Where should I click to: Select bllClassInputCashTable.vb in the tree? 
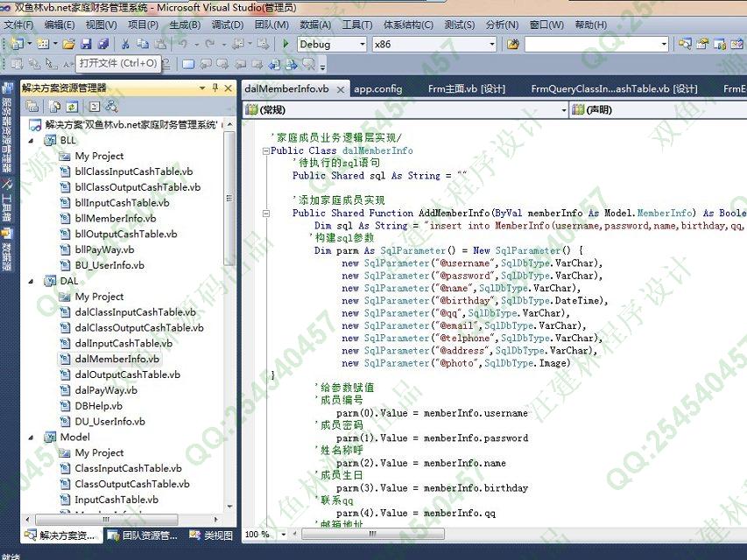[x=133, y=171]
